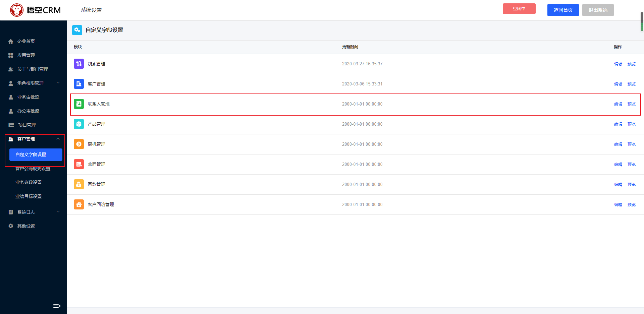The width and height of the screenshot is (644, 314).
Task: Click the 返回首页 button
Action: pyautogui.click(x=563, y=10)
